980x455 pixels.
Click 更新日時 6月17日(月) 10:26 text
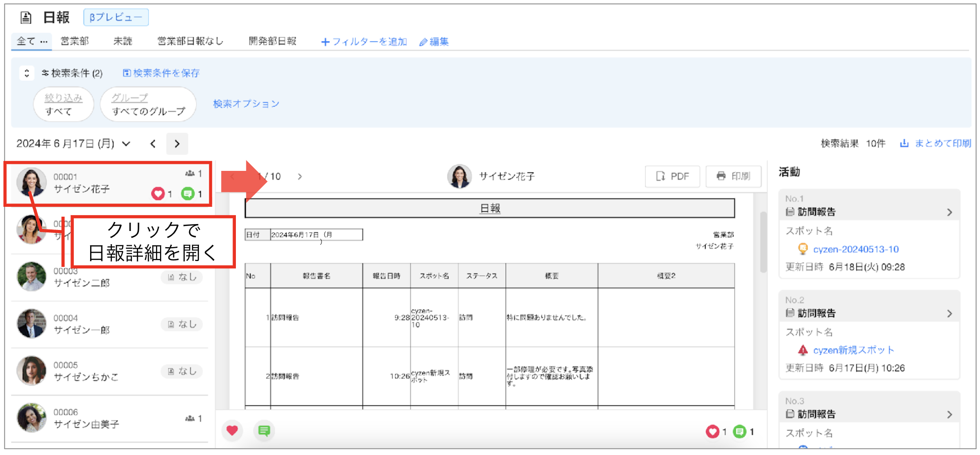click(845, 368)
